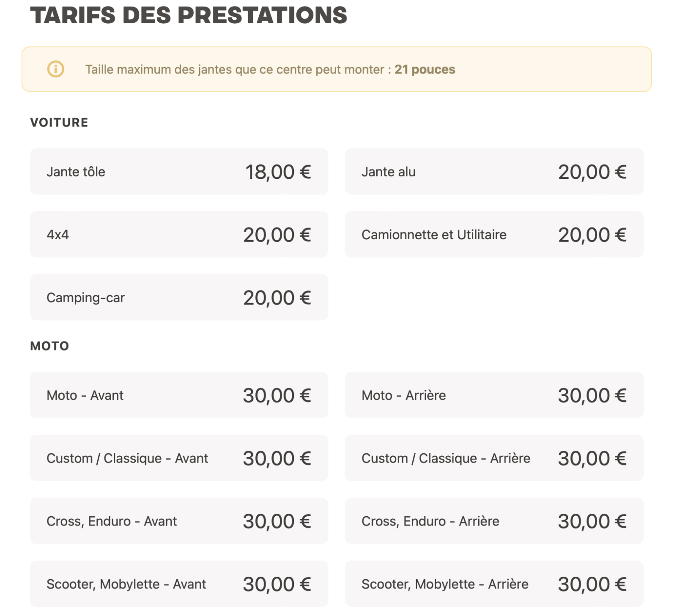
Task: Choose Custom / Classique - Arrière
Action: [494, 458]
